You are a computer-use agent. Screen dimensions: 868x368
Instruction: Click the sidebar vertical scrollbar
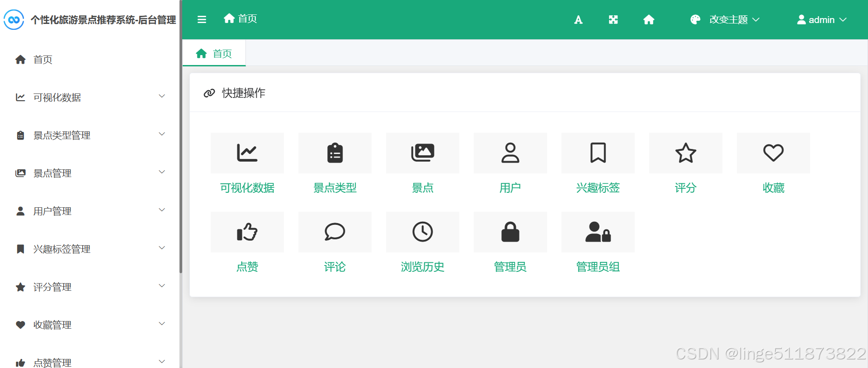pyautogui.click(x=181, y=136)
